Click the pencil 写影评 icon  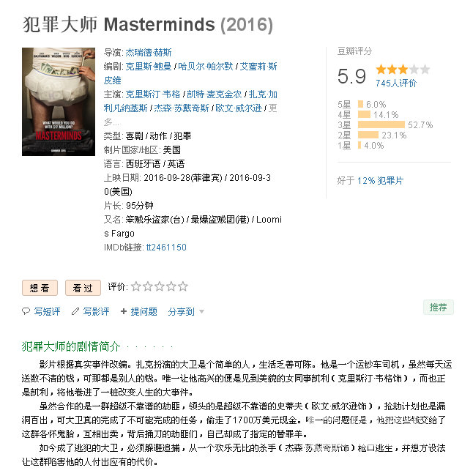[75, 311]
